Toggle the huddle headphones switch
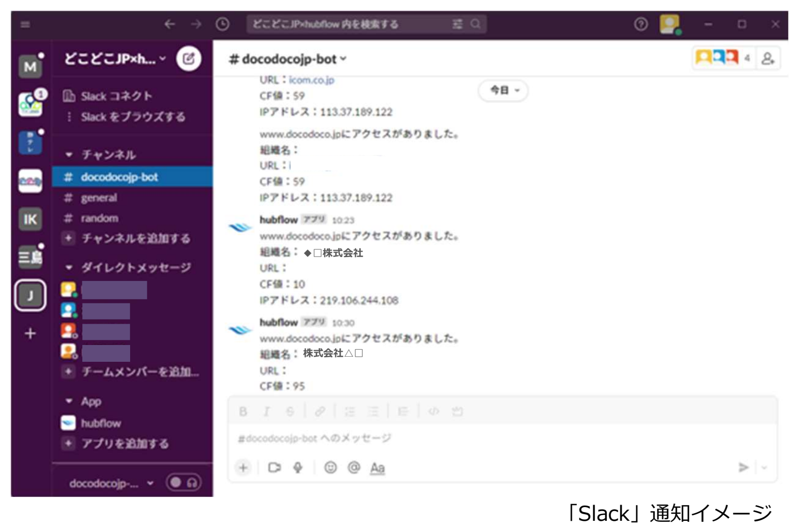 pos(183,482)
